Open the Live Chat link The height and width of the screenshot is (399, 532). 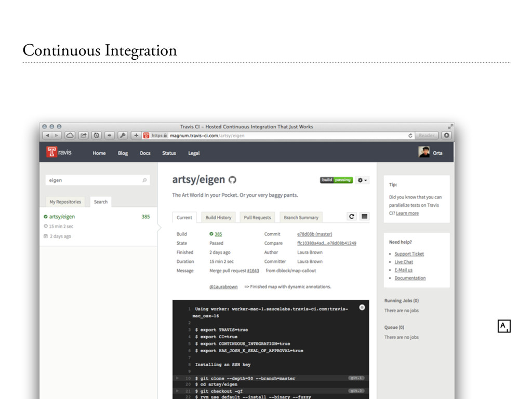pos(404,262)
